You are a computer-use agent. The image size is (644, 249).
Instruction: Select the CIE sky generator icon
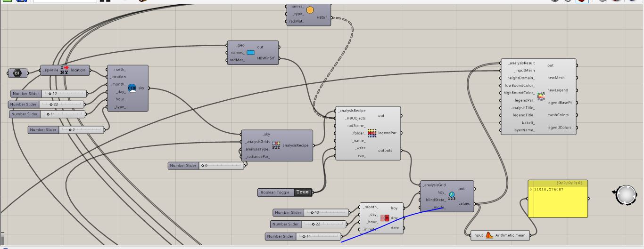point(132,88)
